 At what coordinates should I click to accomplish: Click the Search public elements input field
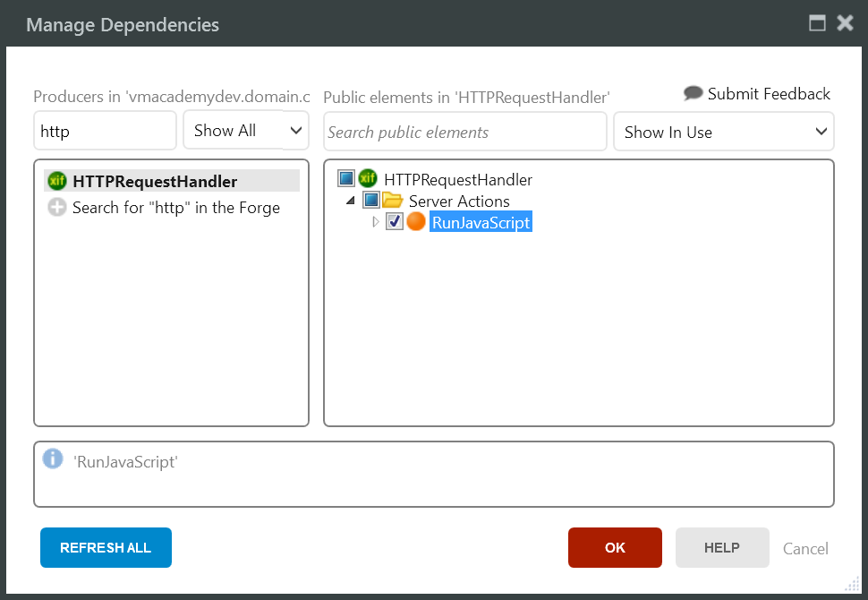click(464, 132)
